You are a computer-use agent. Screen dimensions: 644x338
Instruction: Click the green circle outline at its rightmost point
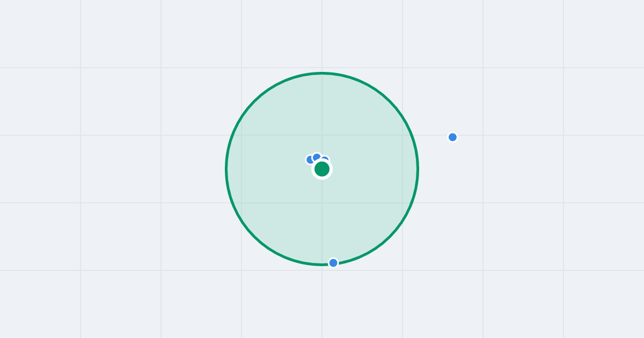pos(418,169)
